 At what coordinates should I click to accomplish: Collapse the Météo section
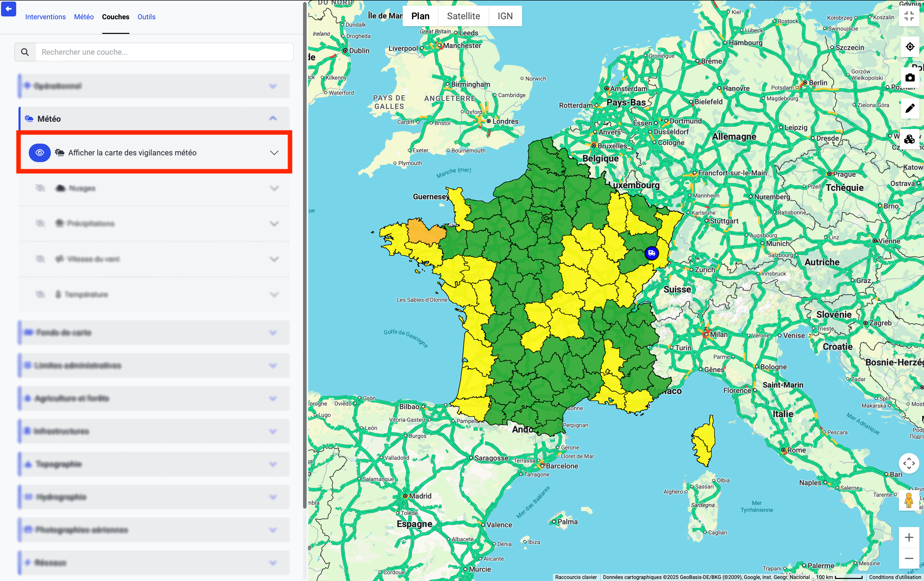tap(273, 119)
